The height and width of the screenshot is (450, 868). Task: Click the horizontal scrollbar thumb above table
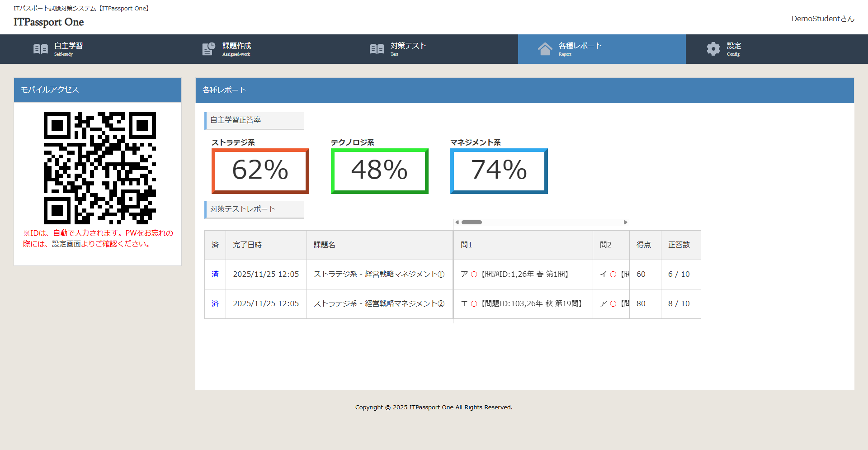[x=472, y=223]
